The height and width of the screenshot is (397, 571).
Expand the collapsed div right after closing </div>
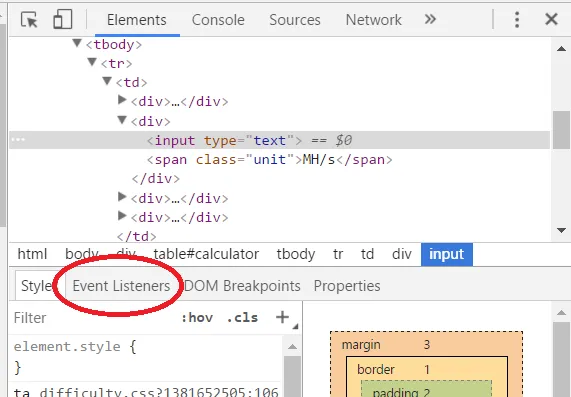(x=122, y=197)
